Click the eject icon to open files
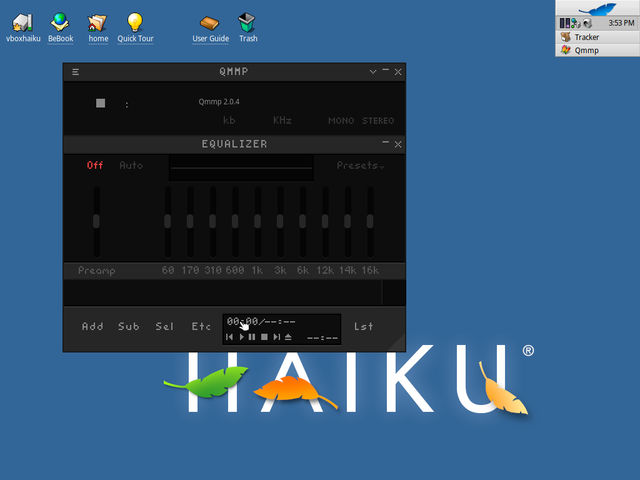 [x=288, y=337]
